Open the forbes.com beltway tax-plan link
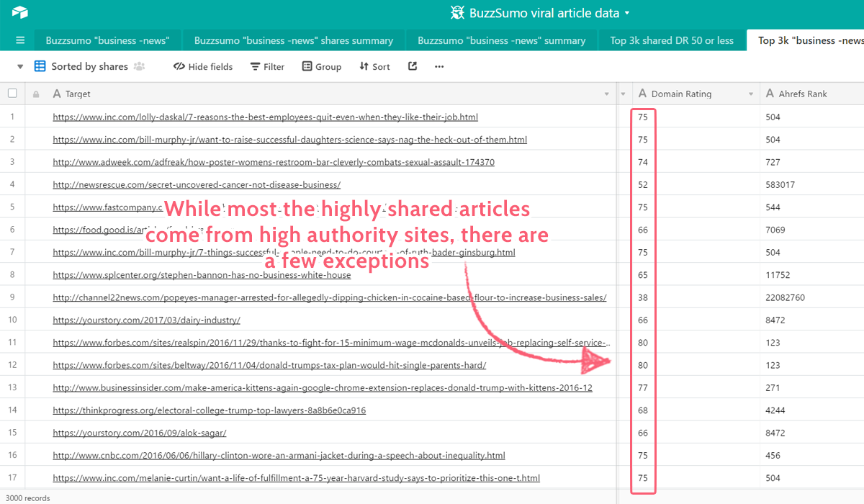Viewport: 864px width, 504px height. pos(269,365)
